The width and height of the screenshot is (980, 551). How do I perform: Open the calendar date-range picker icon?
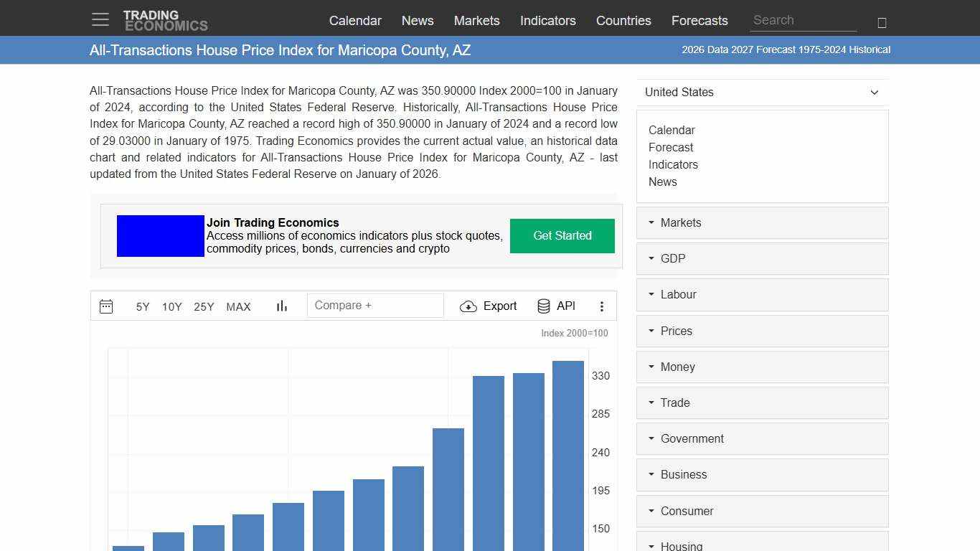106,306
